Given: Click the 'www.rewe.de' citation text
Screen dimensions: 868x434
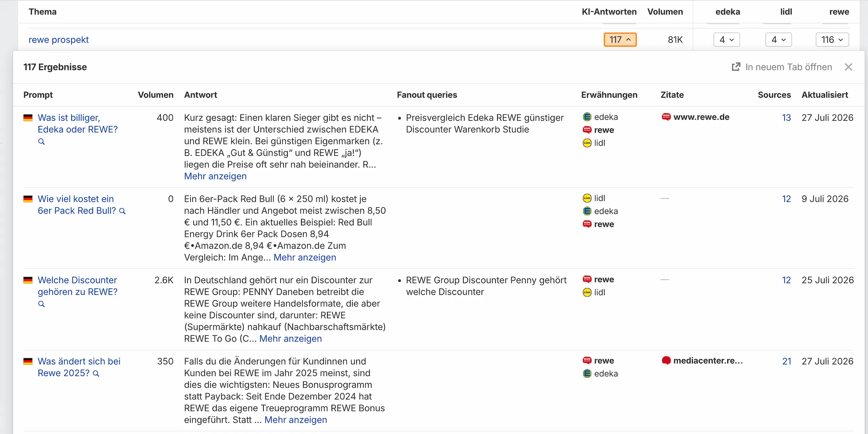Looking at the screenshot, I should point(701,117).
